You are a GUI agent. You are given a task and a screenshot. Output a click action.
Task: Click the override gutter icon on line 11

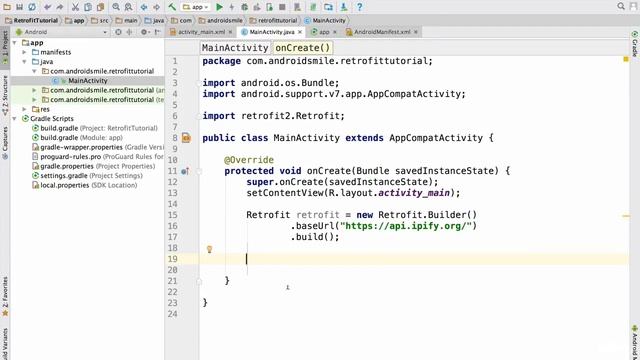pos(185,171)
